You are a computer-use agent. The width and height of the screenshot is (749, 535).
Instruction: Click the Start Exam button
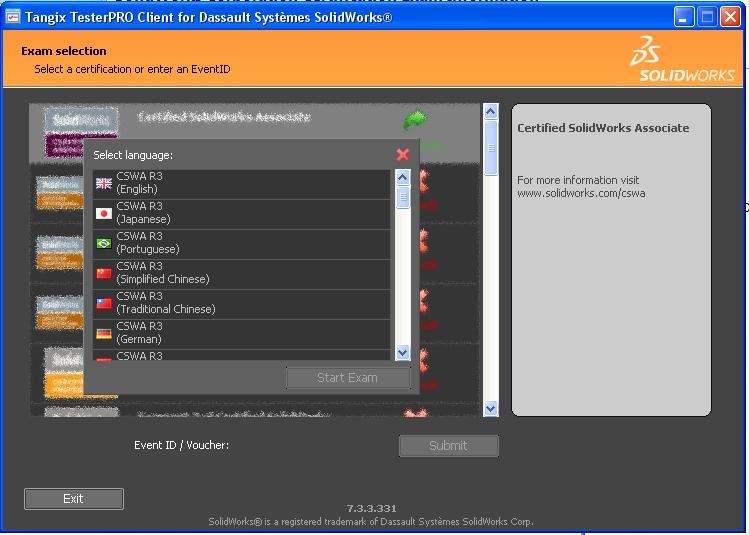348,378
